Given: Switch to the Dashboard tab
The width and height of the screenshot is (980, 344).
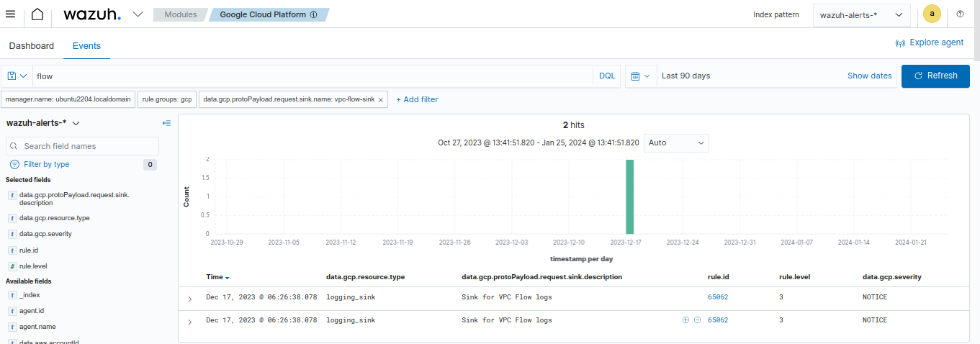Looking at the screenshot, I should click(x=32, y=45).
